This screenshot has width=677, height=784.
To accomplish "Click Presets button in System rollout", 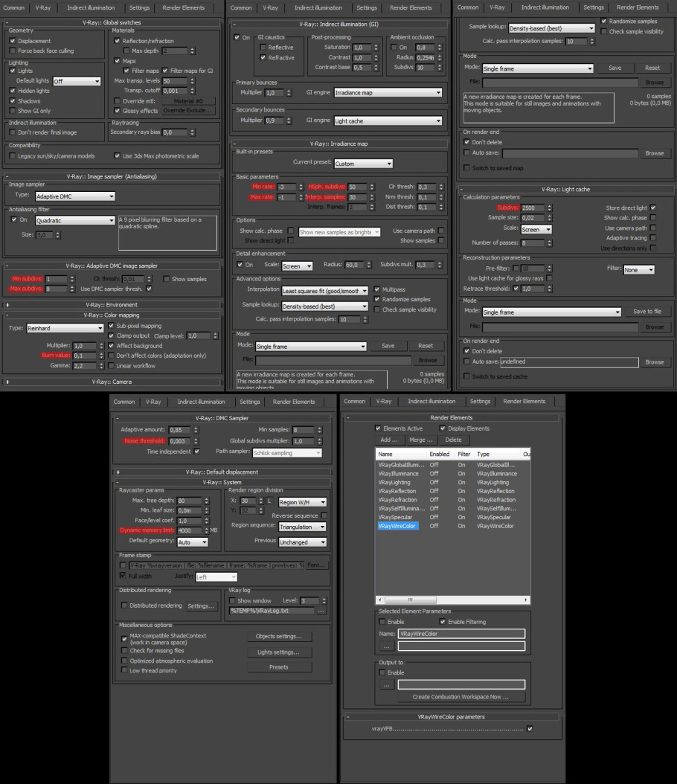I will point(279,667).
